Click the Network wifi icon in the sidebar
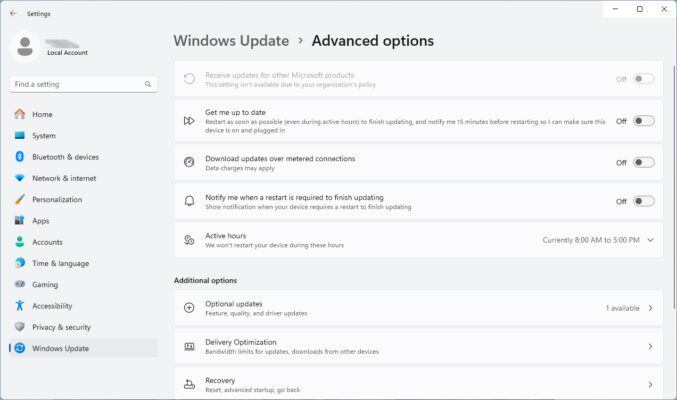Viewport: 677px width, 400px height. [19, 178]
